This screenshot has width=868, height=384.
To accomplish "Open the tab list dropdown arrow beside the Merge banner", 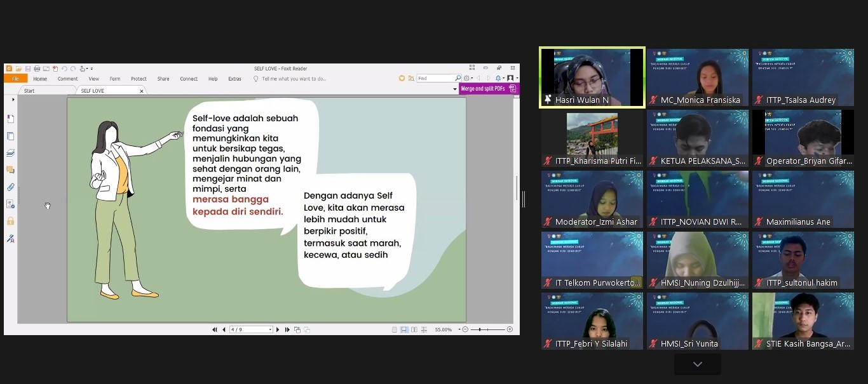I will click(454, 89).
